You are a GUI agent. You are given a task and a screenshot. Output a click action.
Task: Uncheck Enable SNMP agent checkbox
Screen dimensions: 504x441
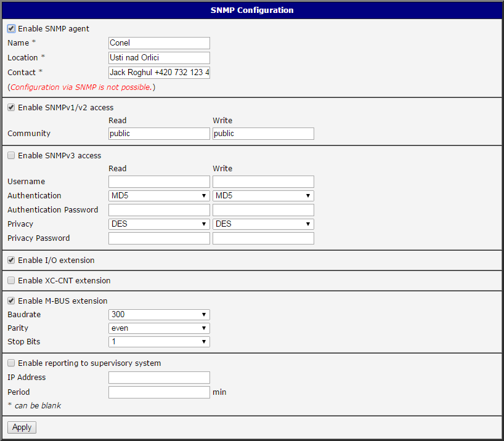(11, 28)
